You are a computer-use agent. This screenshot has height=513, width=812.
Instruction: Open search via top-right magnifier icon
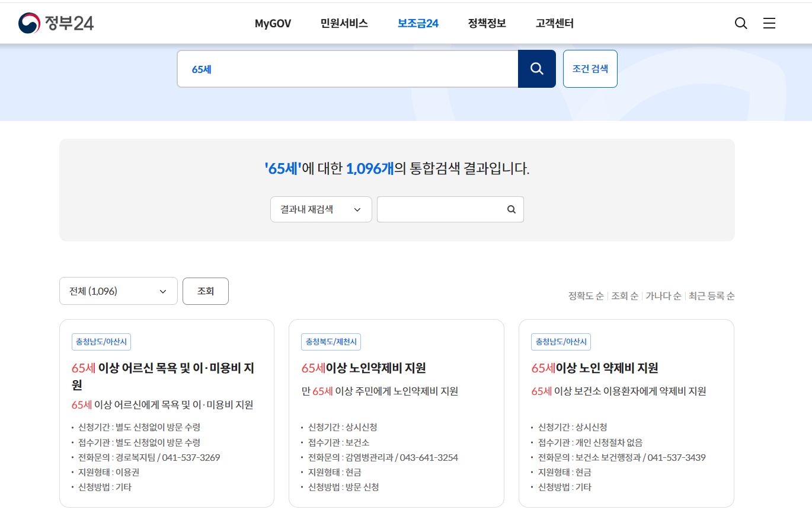[740, 23]
